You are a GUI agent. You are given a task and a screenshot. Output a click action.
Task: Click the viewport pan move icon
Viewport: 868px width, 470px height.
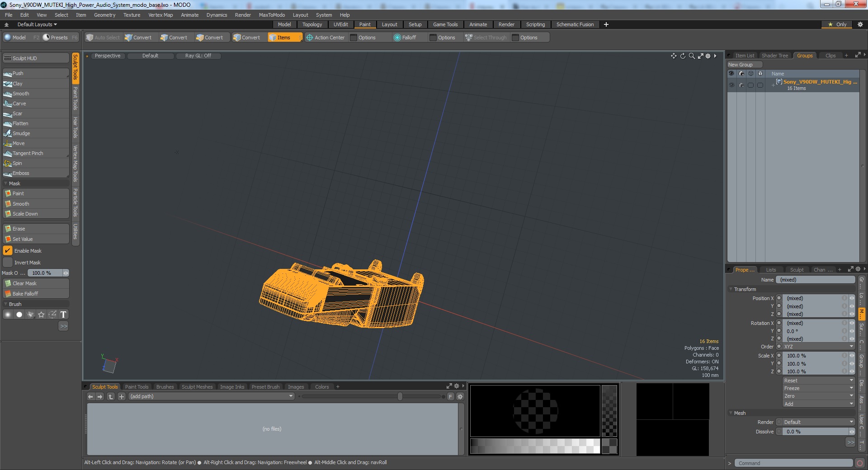(x=674, y=56)
